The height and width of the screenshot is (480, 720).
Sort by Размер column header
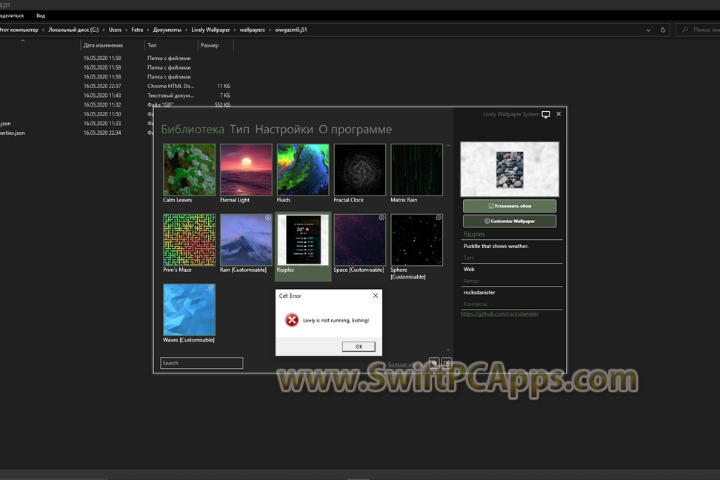point(209,45)
